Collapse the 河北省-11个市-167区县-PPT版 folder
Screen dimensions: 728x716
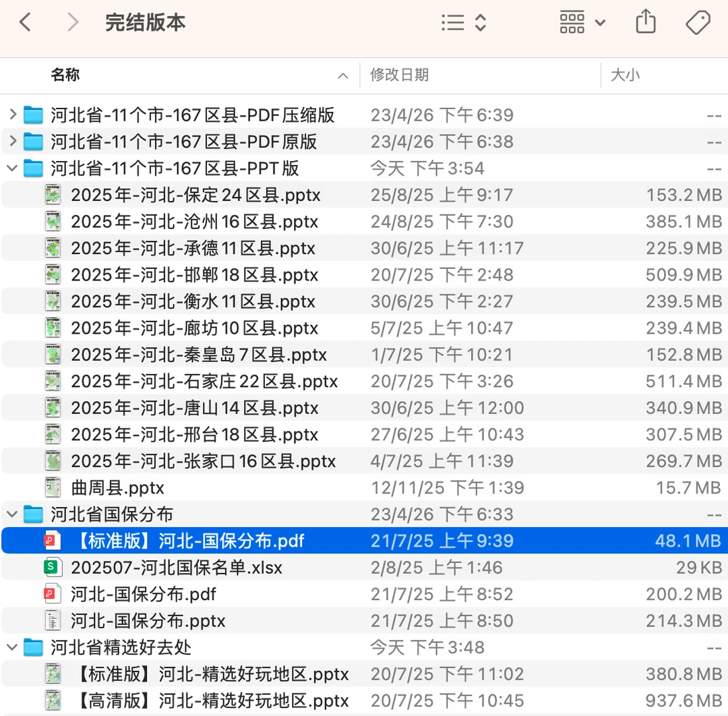coord(13,168)
